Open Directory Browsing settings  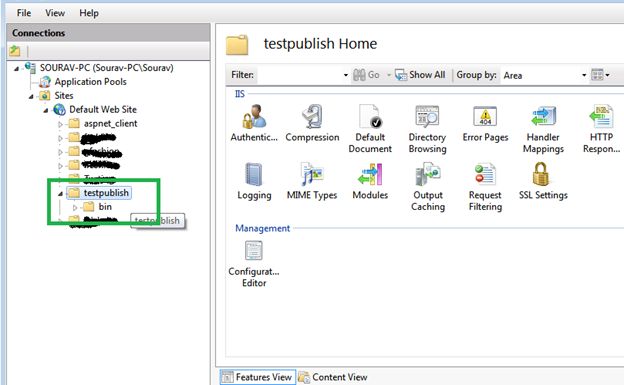427,129
